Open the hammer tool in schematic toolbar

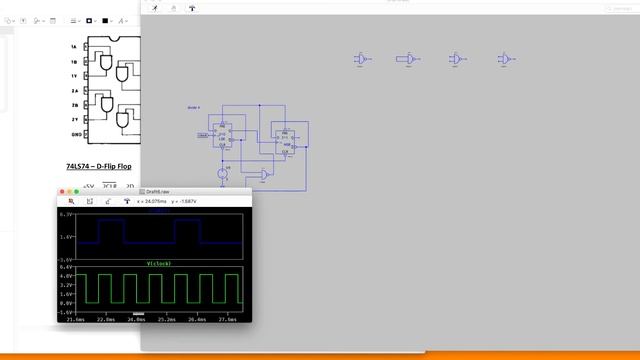click(192, 8)
